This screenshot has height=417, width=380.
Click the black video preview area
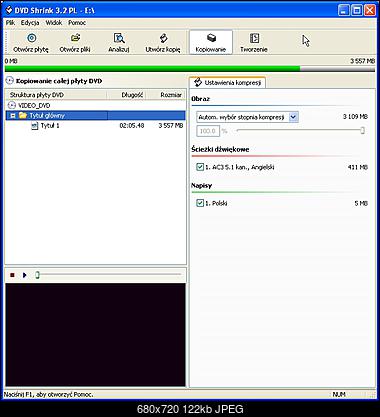[95, 335]
